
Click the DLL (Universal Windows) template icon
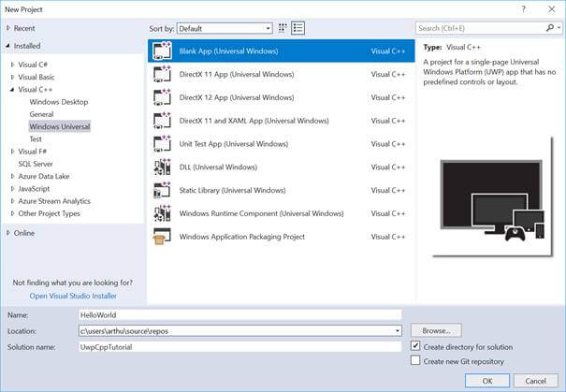click(162, 167)
